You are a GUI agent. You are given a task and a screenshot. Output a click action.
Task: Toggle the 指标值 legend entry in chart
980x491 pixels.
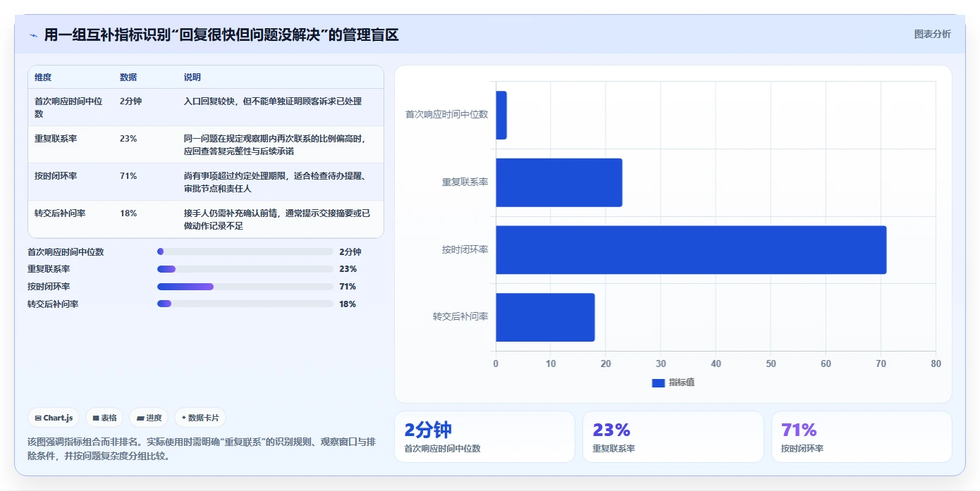(x=673, y=383)
